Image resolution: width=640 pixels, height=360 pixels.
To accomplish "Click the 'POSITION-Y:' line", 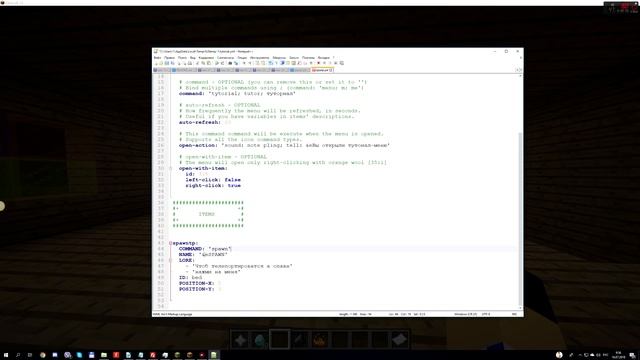I will point(200,289).
